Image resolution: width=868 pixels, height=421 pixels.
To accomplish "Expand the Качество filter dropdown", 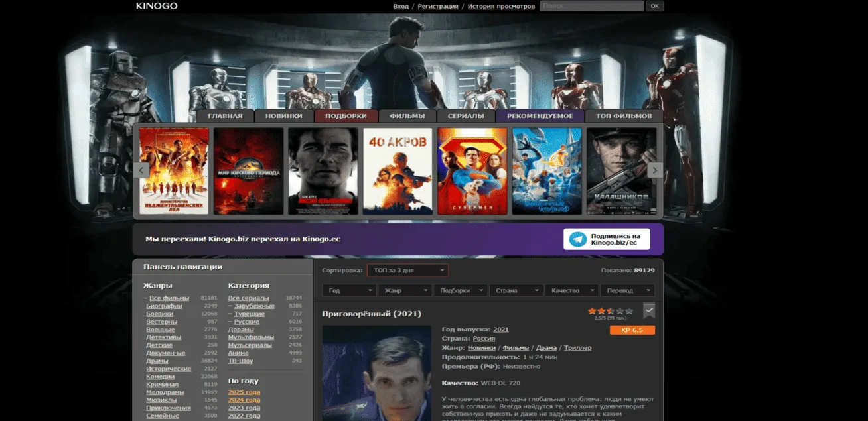I will tap(572, 290).
